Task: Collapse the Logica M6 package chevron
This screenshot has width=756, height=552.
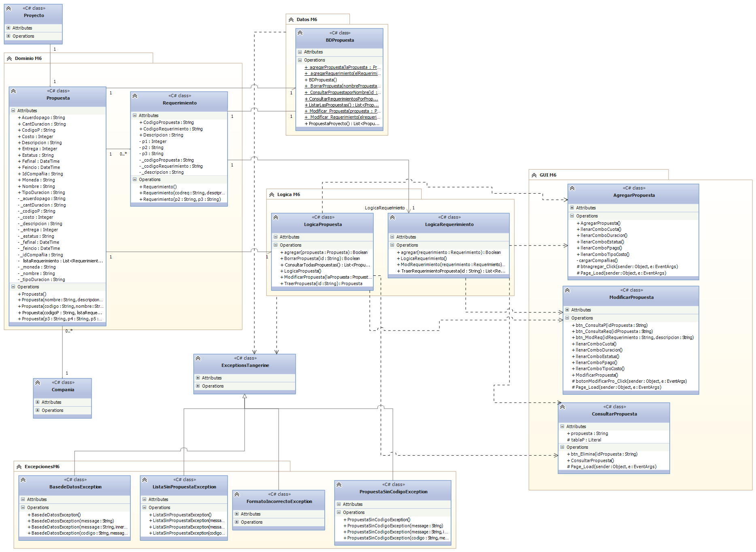Action: 272,195
